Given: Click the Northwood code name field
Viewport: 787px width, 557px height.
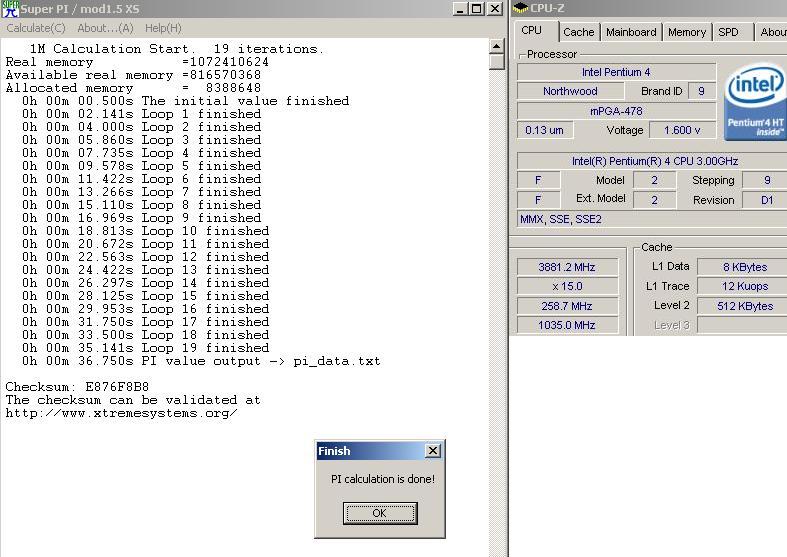Looking at the screenshot, I should pyautogui.click(x=570, y=91).
